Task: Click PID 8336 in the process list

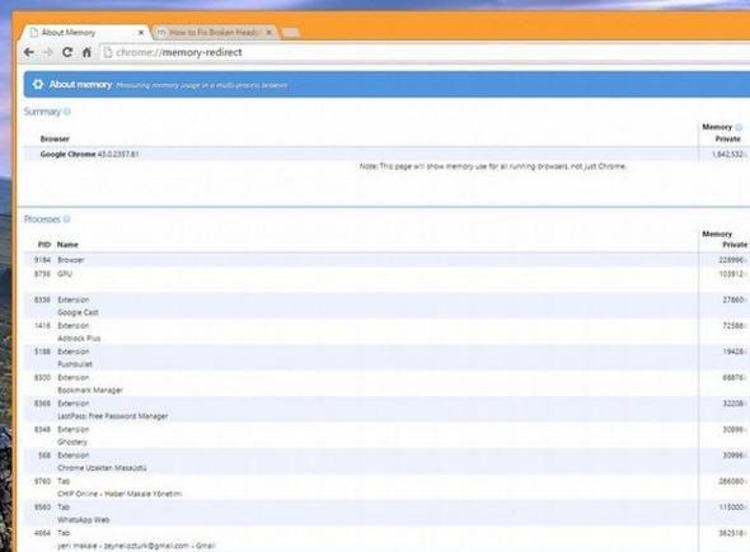Action: 42,299
